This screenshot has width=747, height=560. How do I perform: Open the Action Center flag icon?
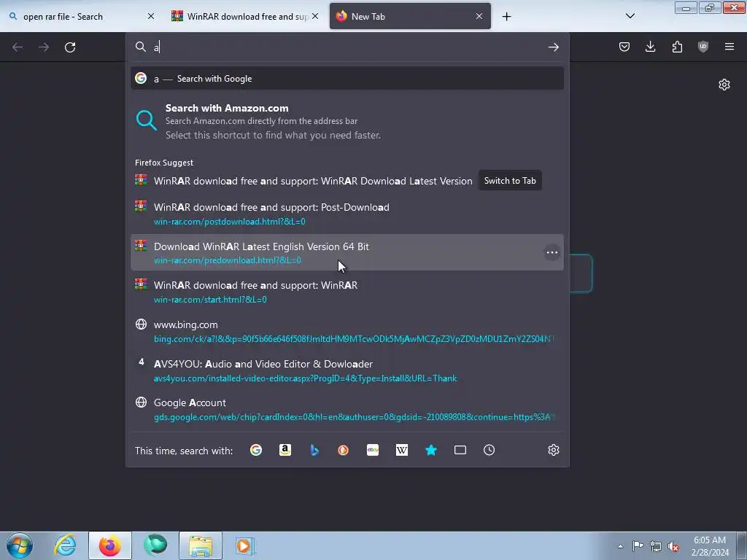(x=638, y=546)
